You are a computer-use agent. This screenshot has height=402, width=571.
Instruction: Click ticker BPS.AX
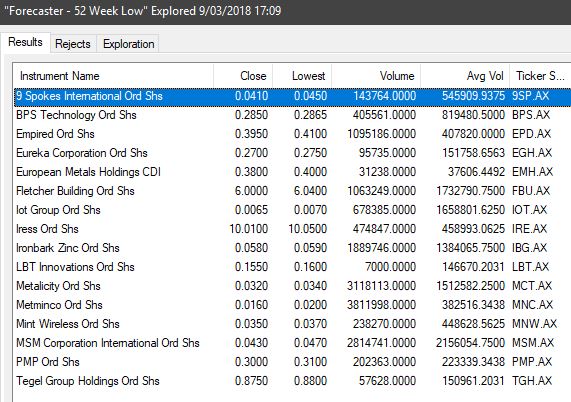coord(531,115)
